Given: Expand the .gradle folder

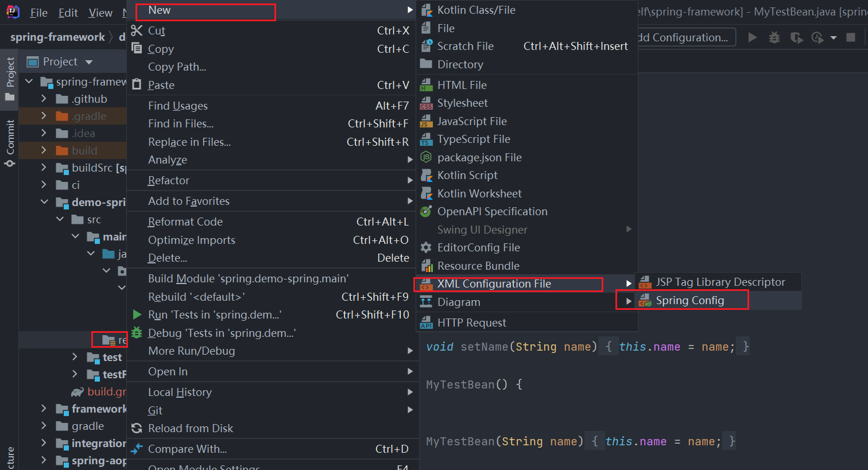Looking at the screenshot, I should 44,116.
